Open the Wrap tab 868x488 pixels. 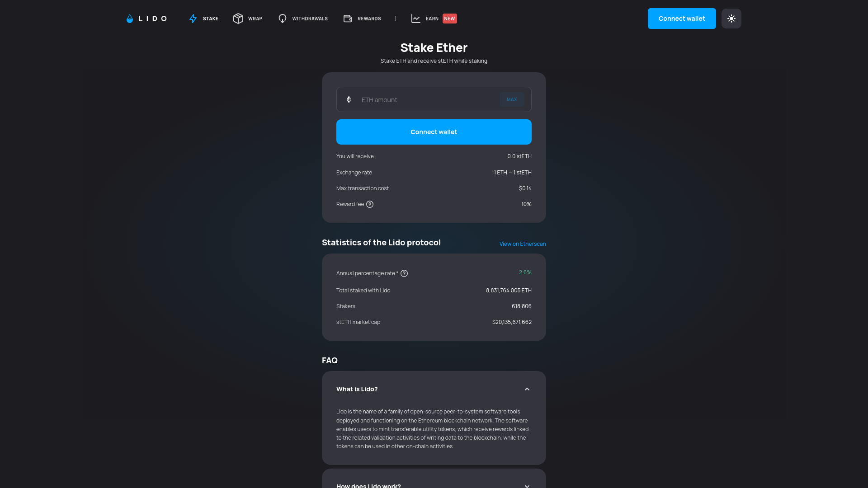(248, 19)
